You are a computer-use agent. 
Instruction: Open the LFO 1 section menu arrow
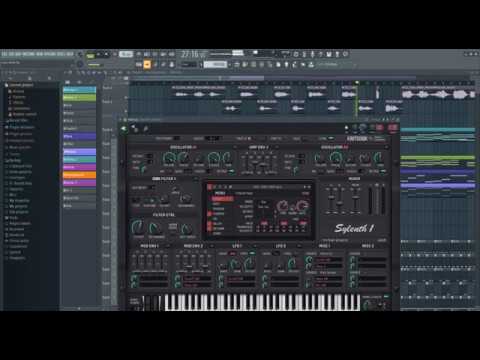tap(255, 246)
